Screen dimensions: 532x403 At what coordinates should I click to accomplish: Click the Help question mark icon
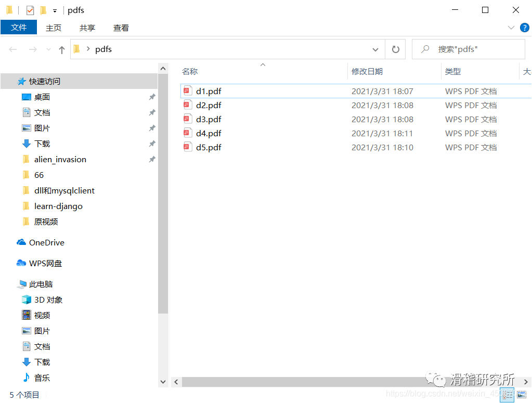[x=524, y=28]
